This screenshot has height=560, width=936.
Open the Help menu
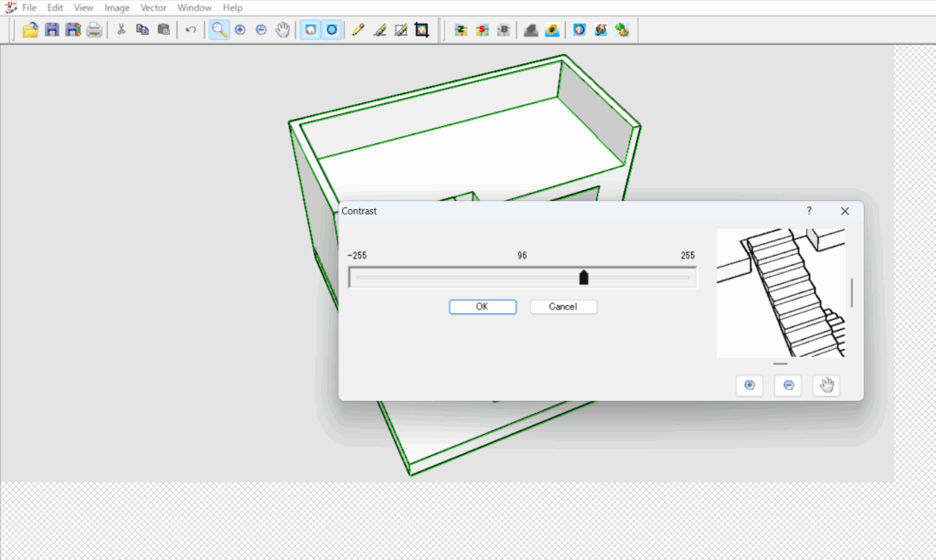click(x=232, y=7)
